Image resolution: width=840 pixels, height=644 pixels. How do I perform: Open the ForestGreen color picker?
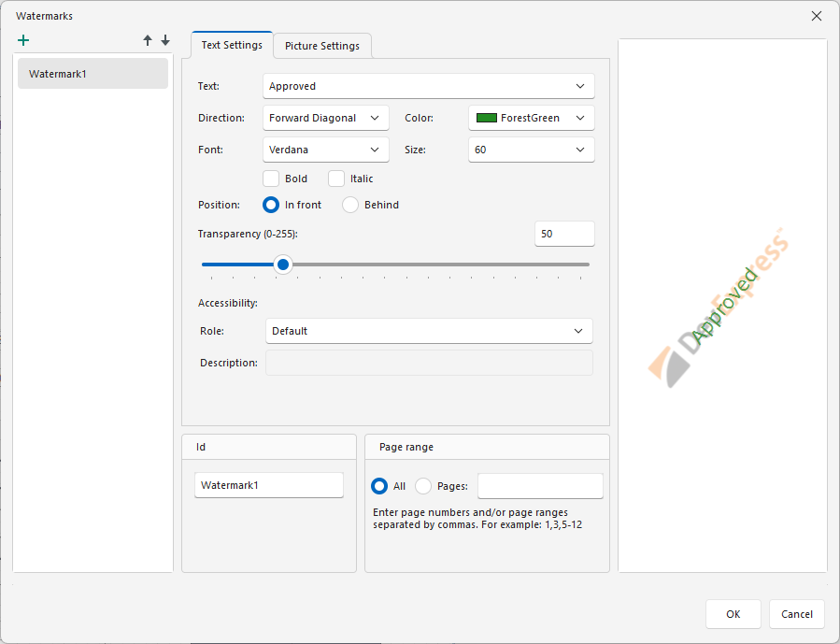coord(531,118)
